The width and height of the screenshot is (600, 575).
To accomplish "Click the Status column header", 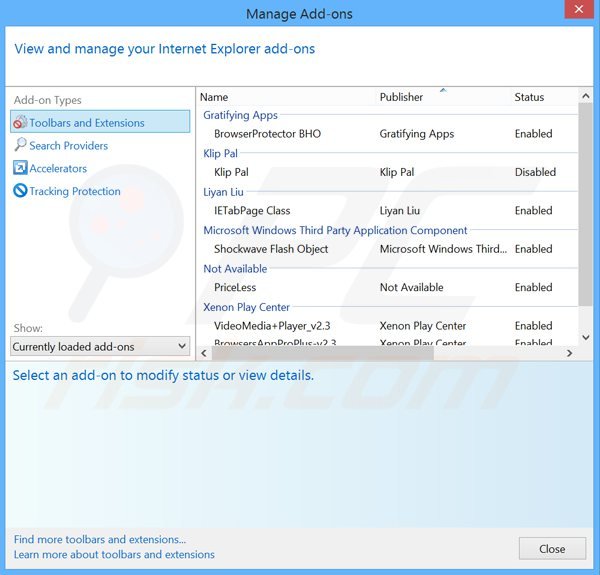I will coord(529,97).
